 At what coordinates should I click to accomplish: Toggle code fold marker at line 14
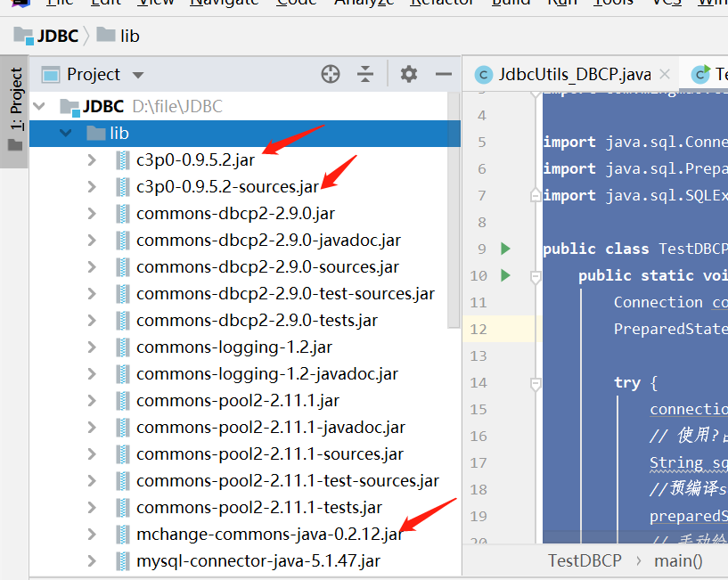pyautogui.click(x=536, y=384)
